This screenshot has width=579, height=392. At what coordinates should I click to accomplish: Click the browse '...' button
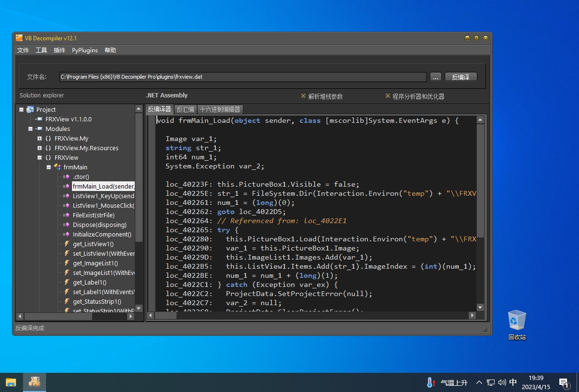pyautogui.click(x=436, y=77)
